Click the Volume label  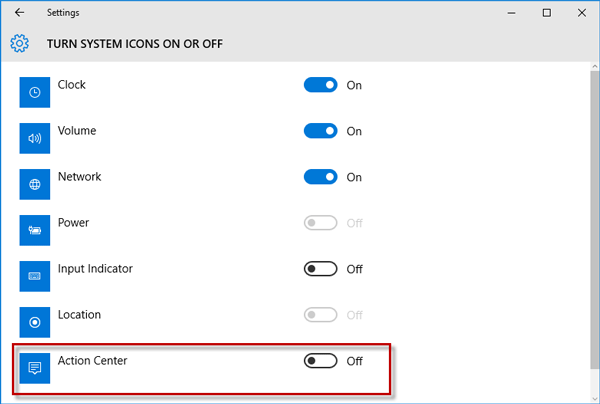coord(77,130)
